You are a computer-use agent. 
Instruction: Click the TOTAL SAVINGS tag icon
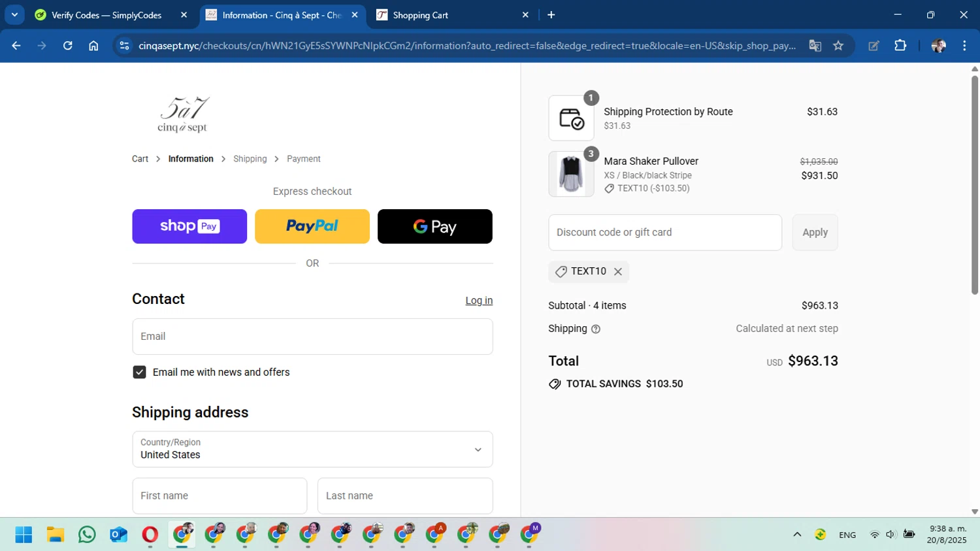point(555,384)
